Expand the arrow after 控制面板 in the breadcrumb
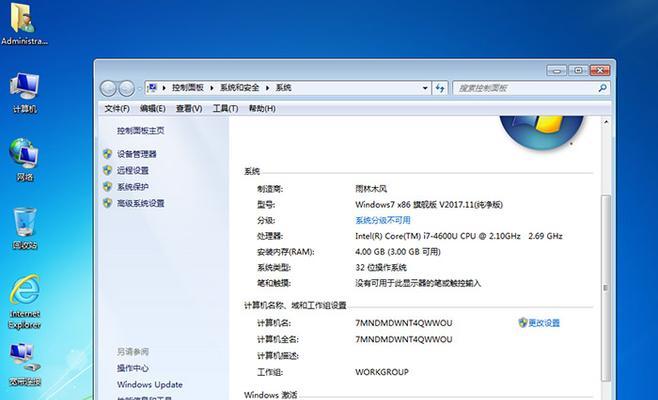 click(x=212, y=88)
